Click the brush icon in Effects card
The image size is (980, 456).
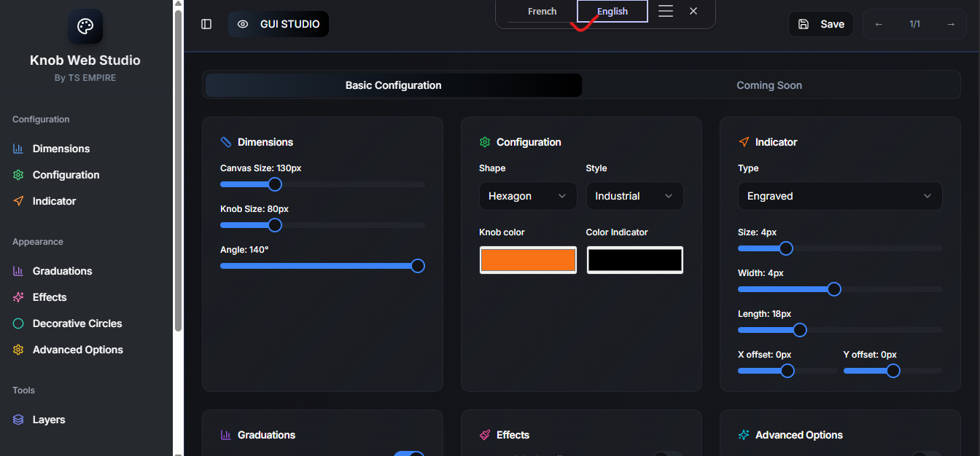485,435
